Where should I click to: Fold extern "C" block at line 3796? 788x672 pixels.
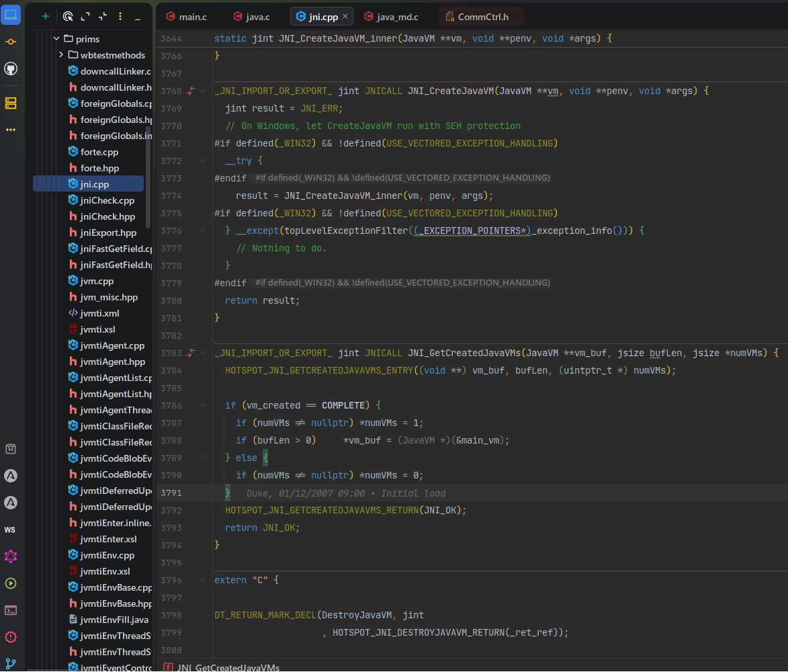coord(203,580)
